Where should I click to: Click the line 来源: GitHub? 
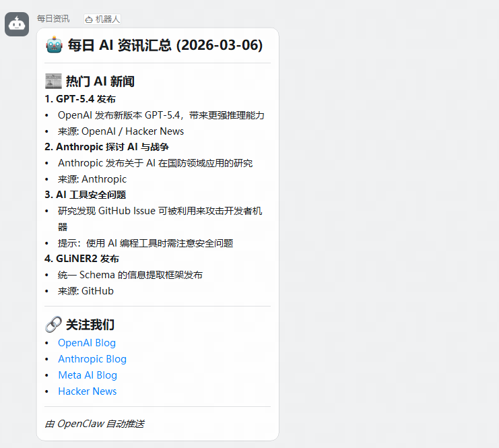86,291
